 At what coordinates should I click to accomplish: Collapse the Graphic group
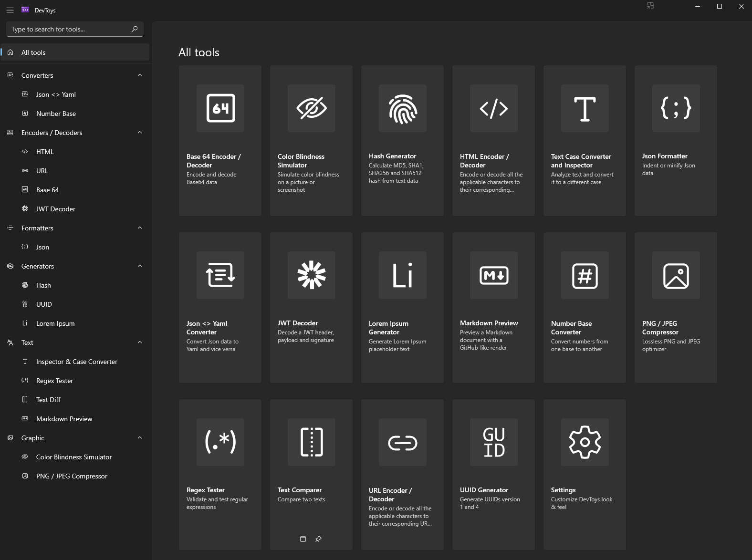pos(140,438)
